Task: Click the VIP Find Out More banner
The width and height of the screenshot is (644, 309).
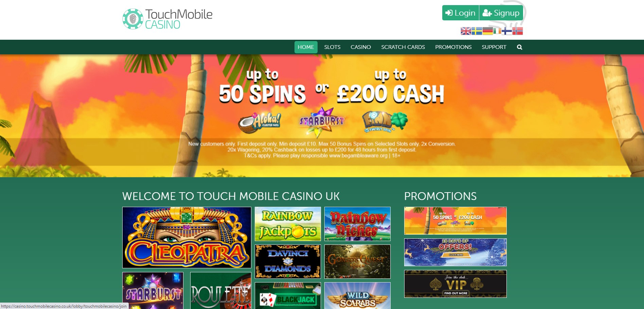Action: (x=455, y=284)
